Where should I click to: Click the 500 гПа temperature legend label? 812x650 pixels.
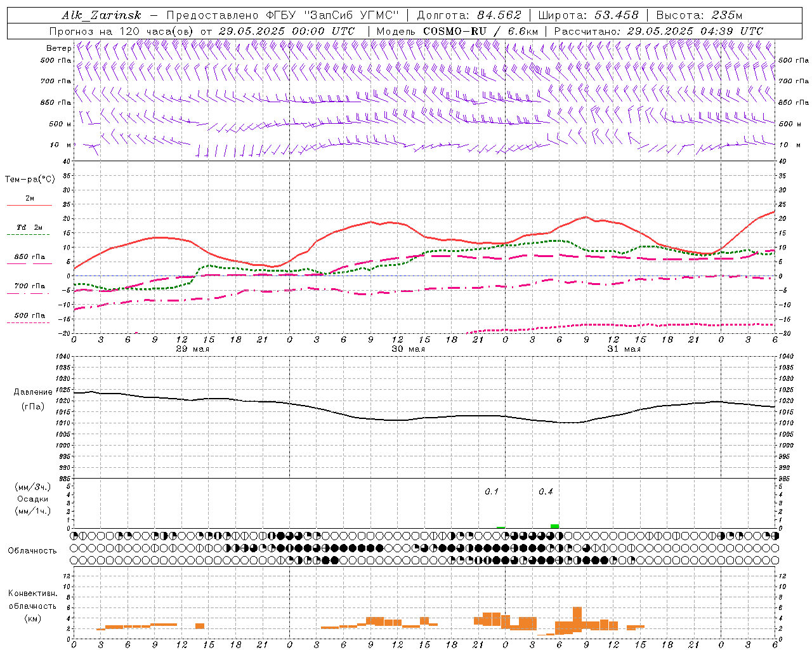pos(30,315)
